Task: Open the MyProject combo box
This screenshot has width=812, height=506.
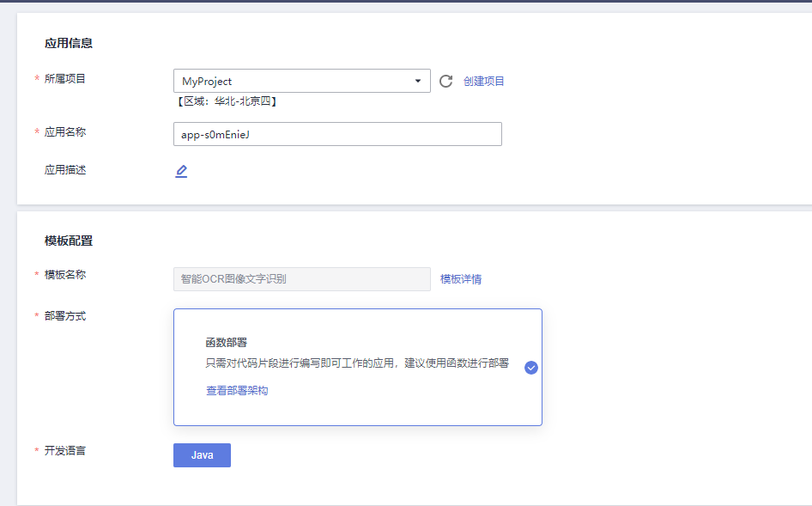Action: coord(292,81)
